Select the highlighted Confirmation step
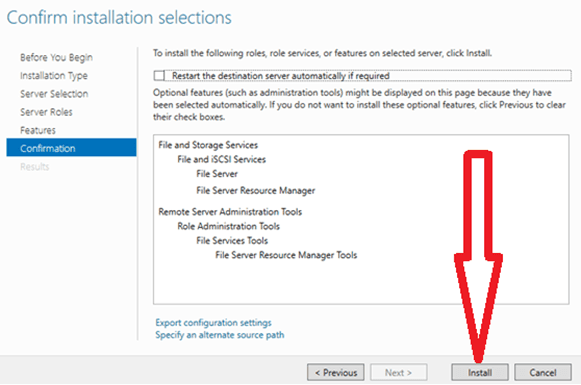The height and width of the screenshot is (385, 581). [x=71, y=148]
